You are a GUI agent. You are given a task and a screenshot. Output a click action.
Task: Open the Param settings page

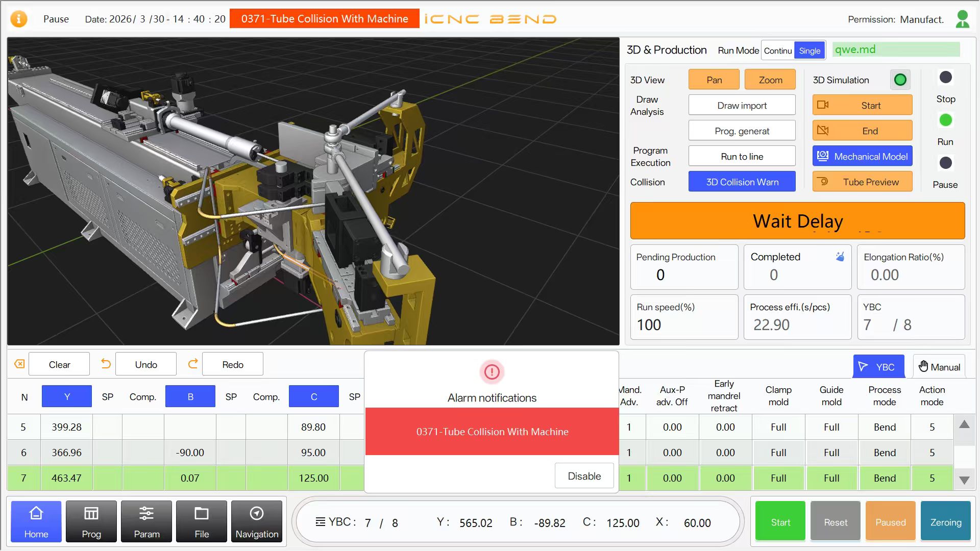pyautogui.click(x=146, y=521)
